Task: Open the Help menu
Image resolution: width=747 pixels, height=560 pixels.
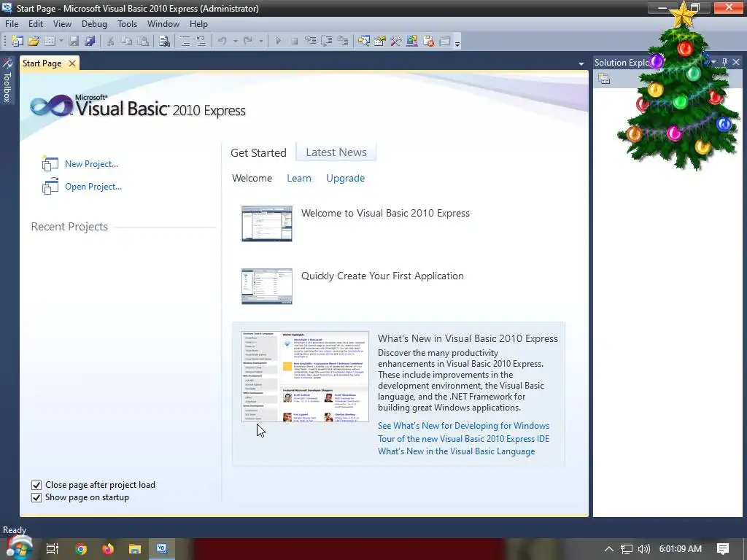Action: click(198, 24)
